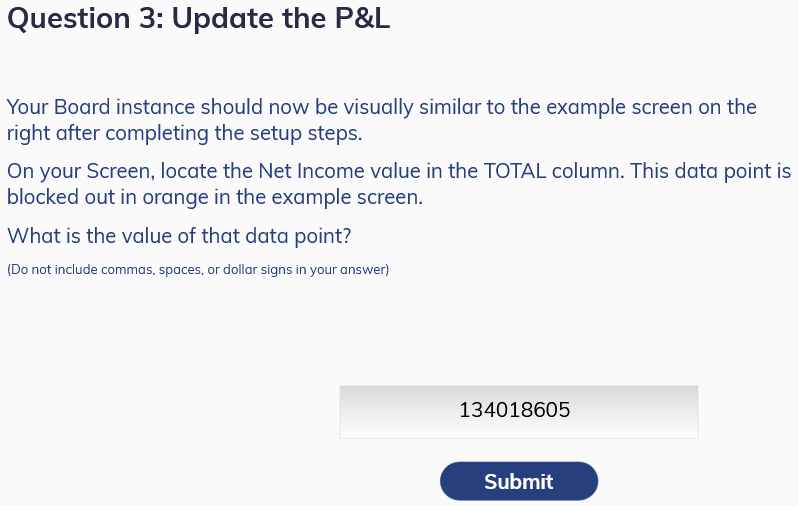
Task: Click "Do not include" in the note
Action: 52,270
